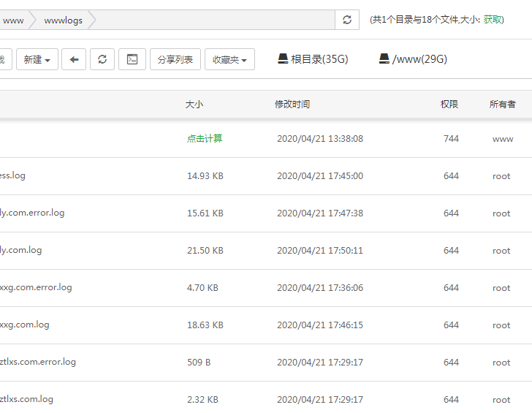Click the 所有者 column header
This screenshot has width=532, height=413.
[502, 105]
